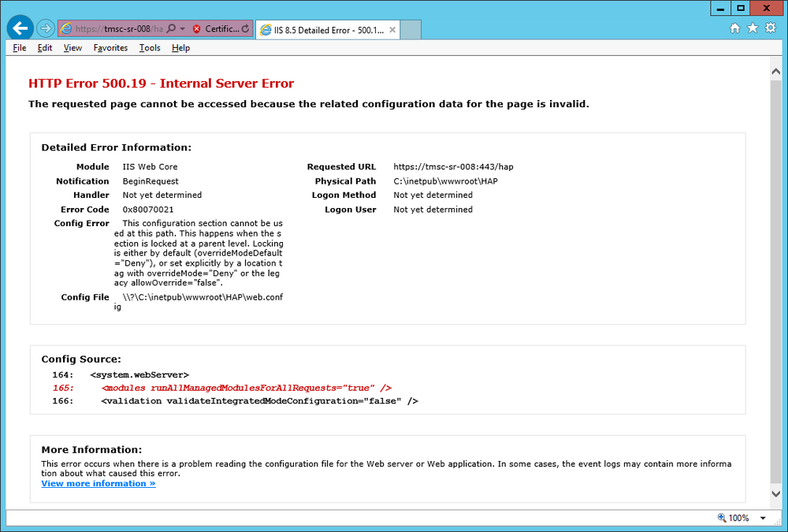Click the Requested URL value https://tmsc-sr-008:443/hap
Viewport: 788px width, 532px height.
pyautogui.click(x=453, y=166)
